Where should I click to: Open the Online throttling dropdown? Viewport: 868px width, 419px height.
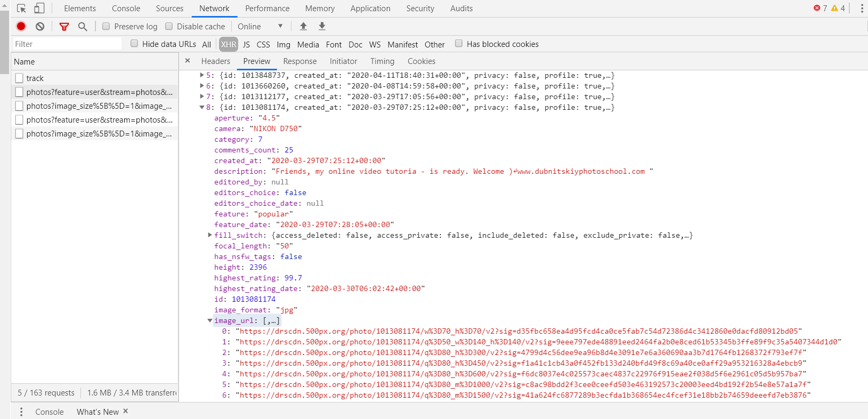(x=260, y=26)
